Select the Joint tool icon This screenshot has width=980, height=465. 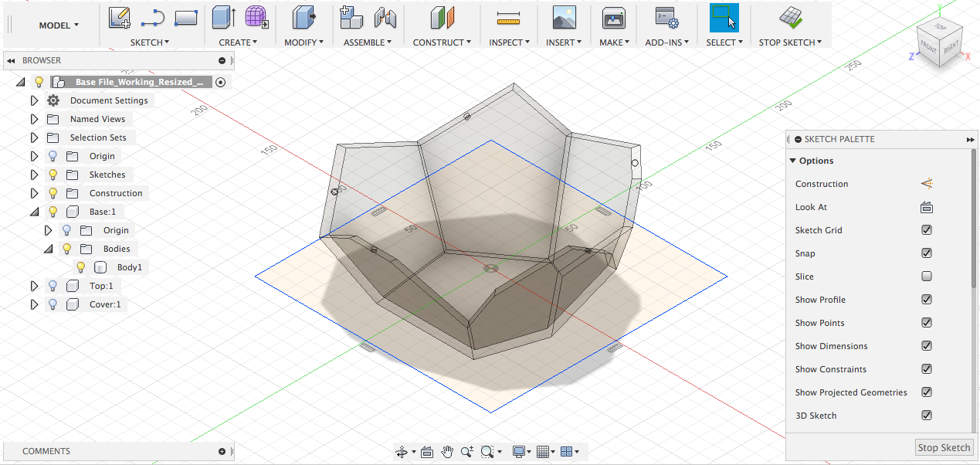tap(385, 17)
